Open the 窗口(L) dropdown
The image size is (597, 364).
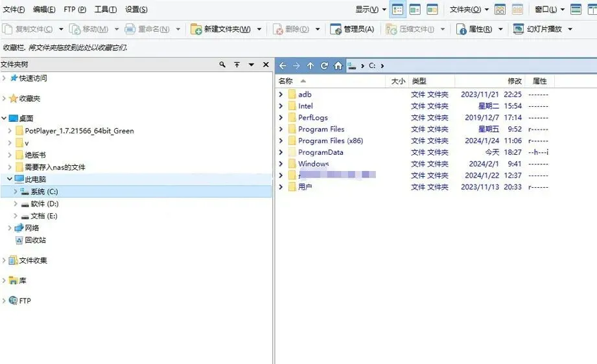(550, 9)
